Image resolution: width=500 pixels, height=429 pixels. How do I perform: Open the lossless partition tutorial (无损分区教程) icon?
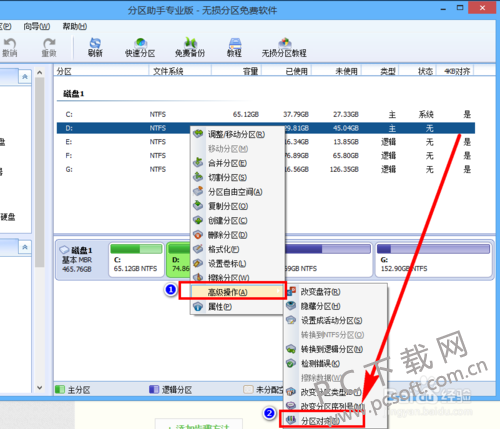click(284, 47)
